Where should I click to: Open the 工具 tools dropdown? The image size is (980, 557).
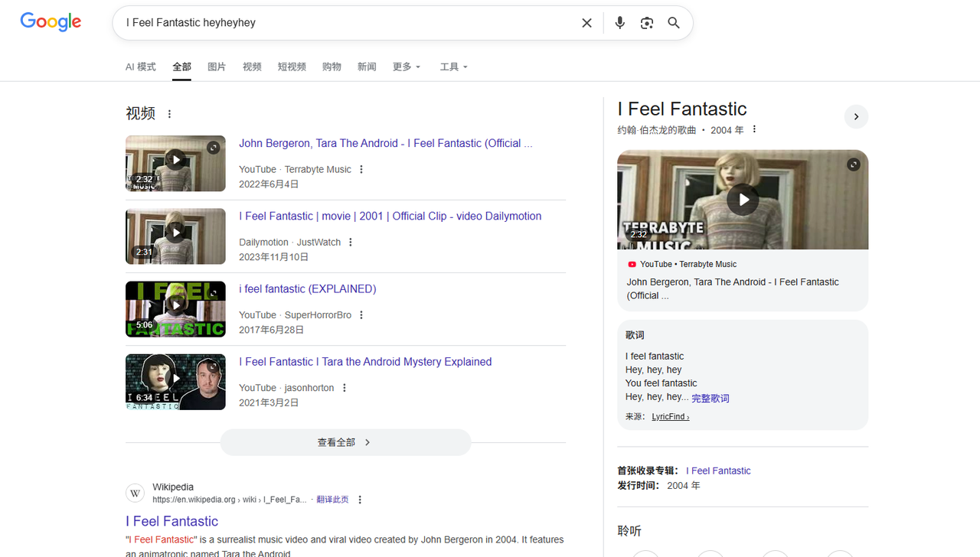(453, 67)
